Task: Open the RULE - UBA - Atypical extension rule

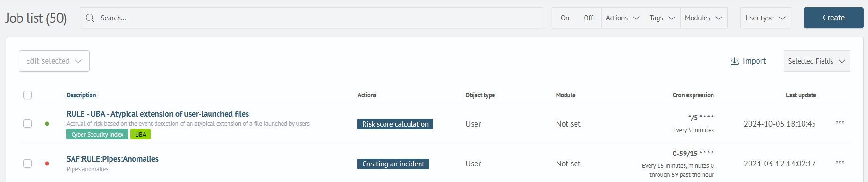Action: click(x=157, y=114)
